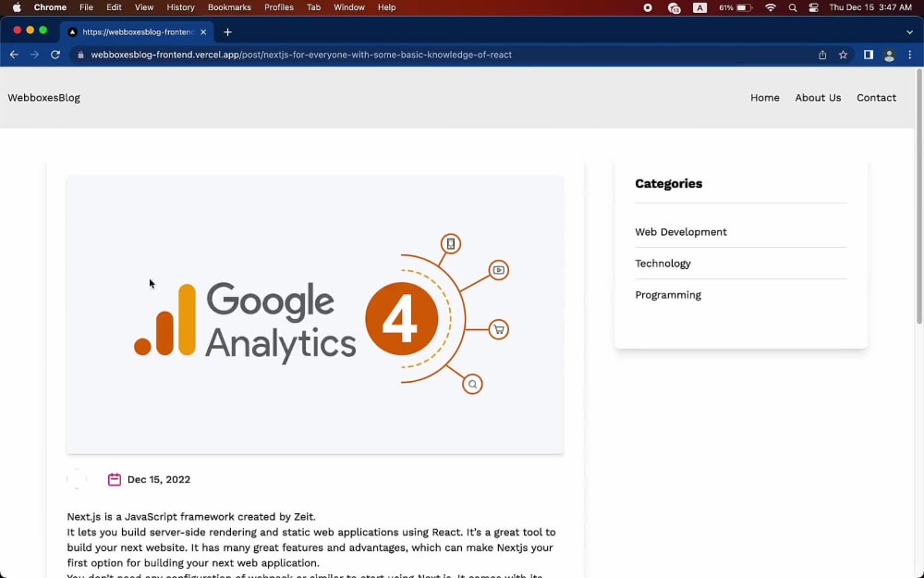Open the Chrome application menu
The image size is (924, 578).
(50, 7)
